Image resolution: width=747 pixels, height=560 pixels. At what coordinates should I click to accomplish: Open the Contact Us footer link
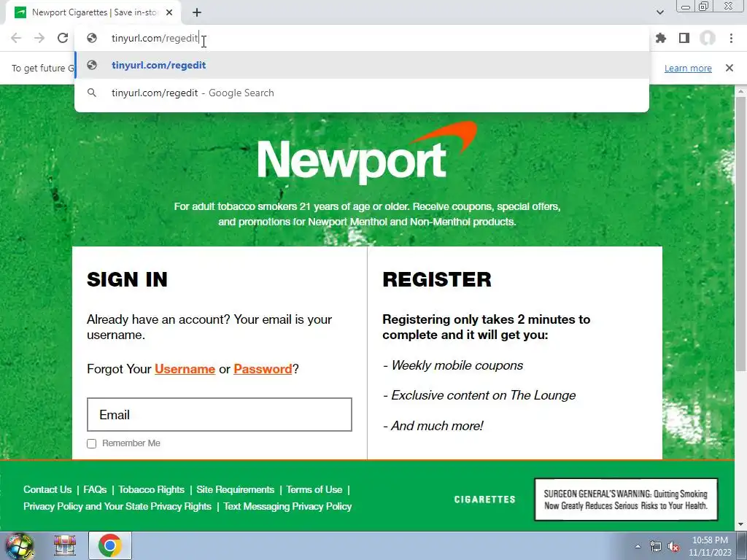click(47, 489)
